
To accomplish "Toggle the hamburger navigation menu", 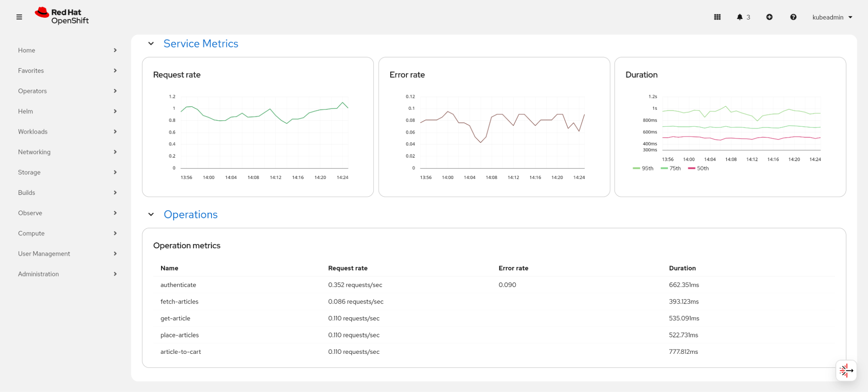I will (x=19, y=17).
